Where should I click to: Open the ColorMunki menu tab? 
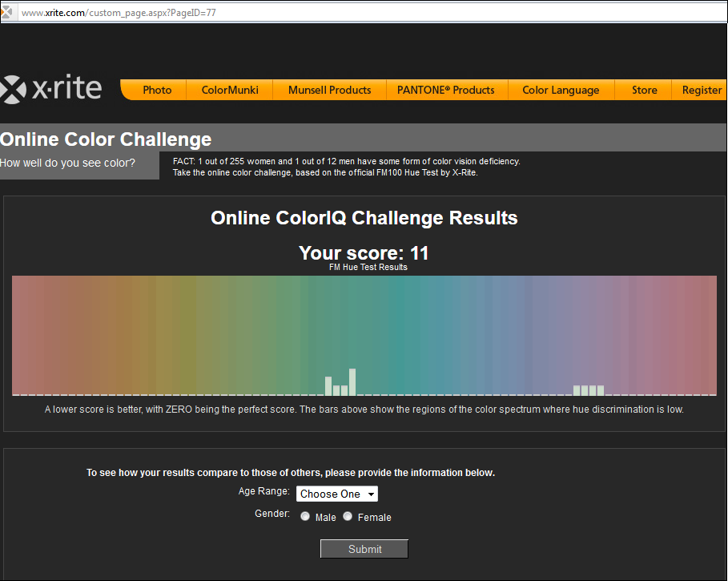[x=230, y=90]
